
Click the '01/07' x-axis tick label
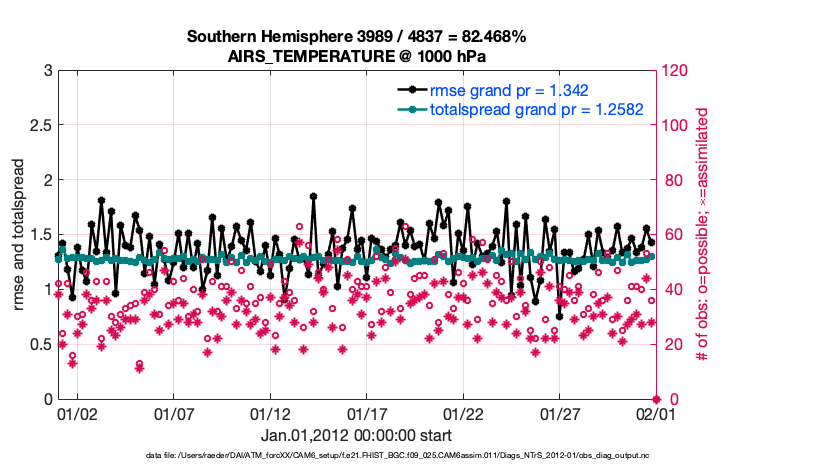[173, 413]
